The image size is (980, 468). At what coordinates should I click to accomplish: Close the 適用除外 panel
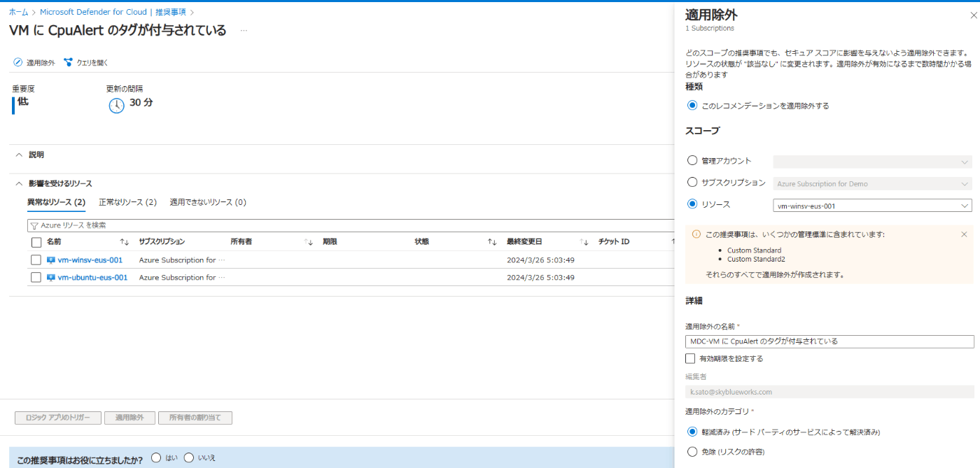(974, 15)
